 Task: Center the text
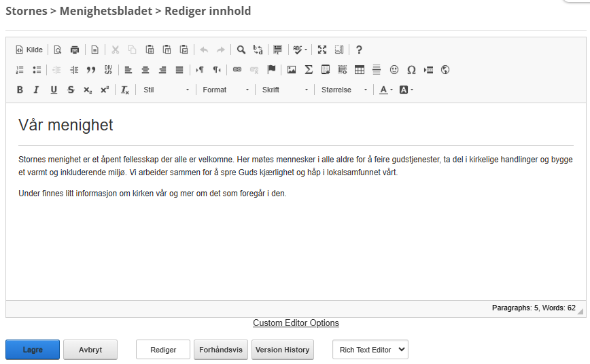click(145, 70)
